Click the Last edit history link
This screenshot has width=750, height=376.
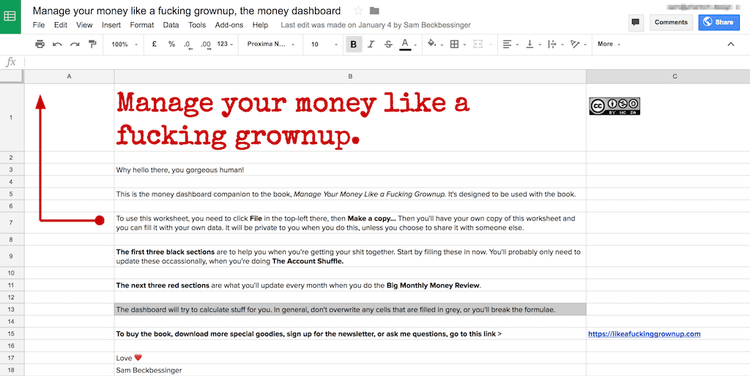(x=375, y=25)
